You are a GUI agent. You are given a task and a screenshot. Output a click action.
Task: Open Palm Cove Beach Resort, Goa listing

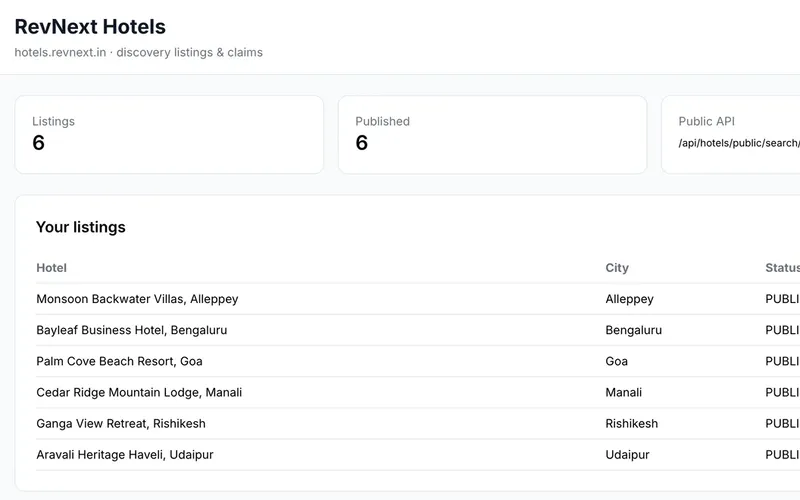click(x=119, y=361)
